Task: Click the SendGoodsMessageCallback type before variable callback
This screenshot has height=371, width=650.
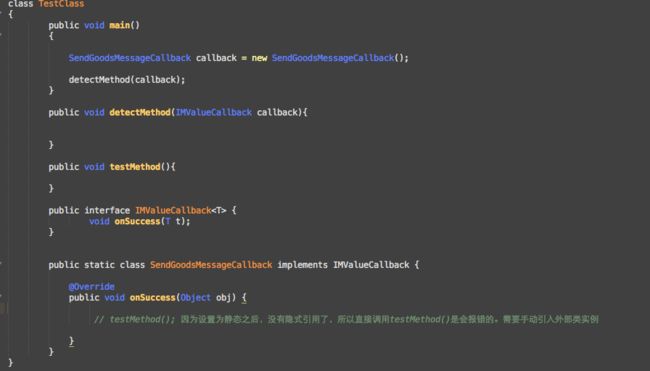Action: 130,58
